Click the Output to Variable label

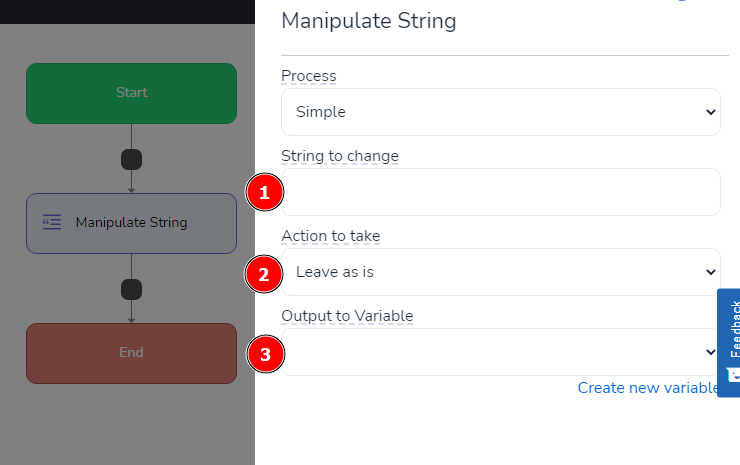[347, 316]
